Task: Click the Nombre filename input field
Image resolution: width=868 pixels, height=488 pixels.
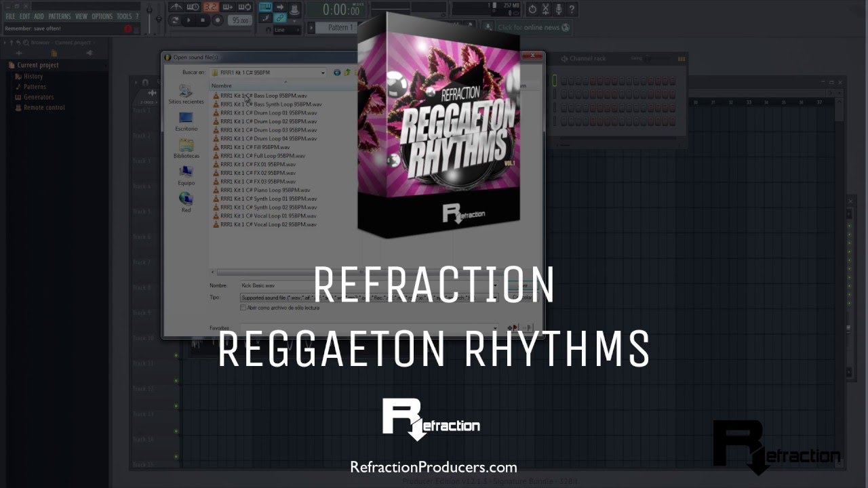Action: pos(370,285)
